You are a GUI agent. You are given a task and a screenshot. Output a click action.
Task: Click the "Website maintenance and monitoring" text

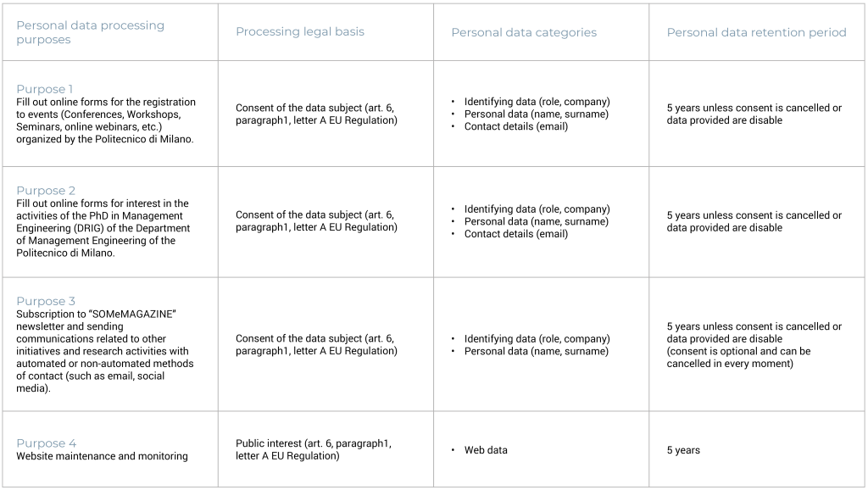click(x=102, y=456)
